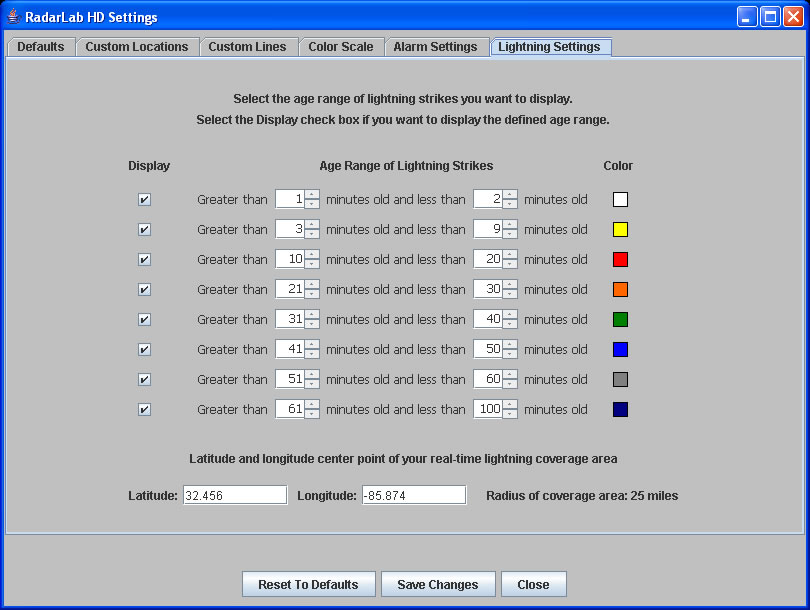This screenshot has width=810, height=610.
Task: Open the Alarm Settings tab
Action: (435, 47)
